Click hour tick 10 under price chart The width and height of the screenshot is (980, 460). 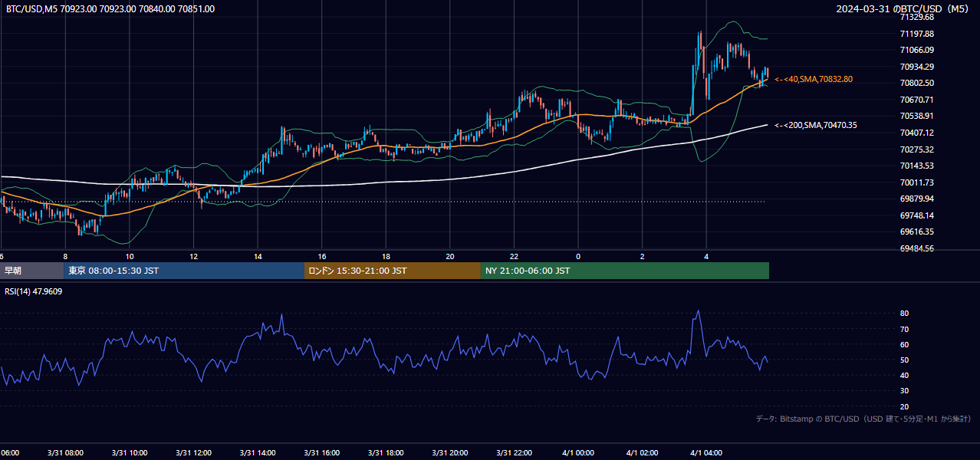point(130,256)
